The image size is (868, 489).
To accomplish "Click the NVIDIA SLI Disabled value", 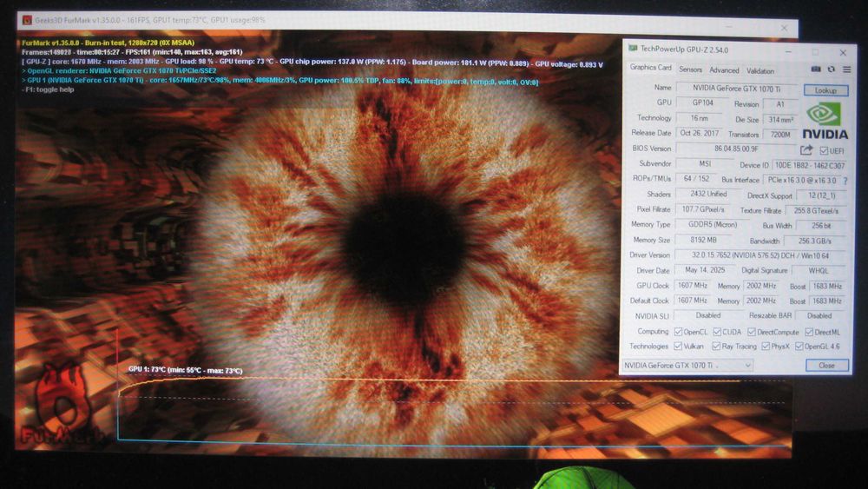I will [707, 315].
